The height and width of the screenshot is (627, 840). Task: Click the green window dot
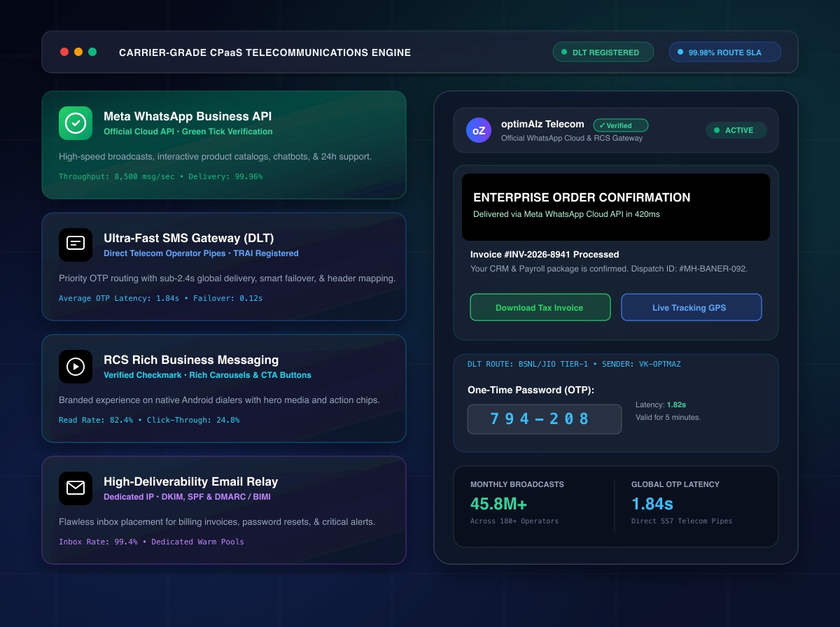(92, 52)
